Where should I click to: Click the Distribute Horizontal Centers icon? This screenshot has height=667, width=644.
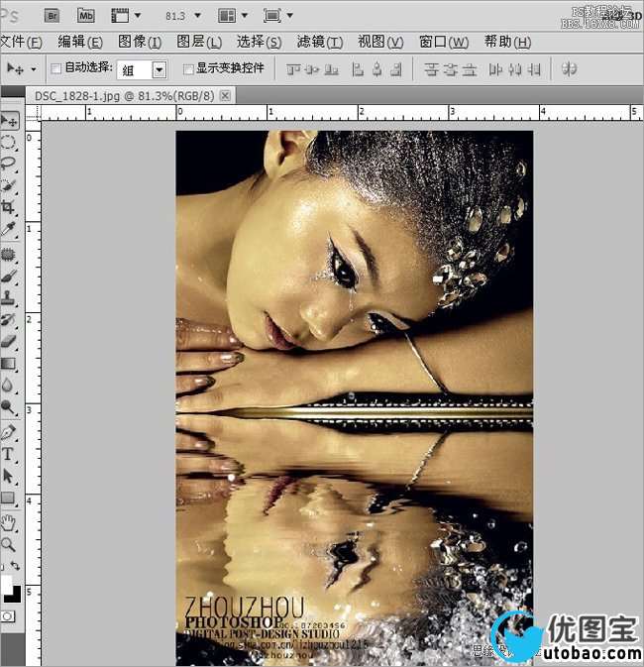coord(514,69)
